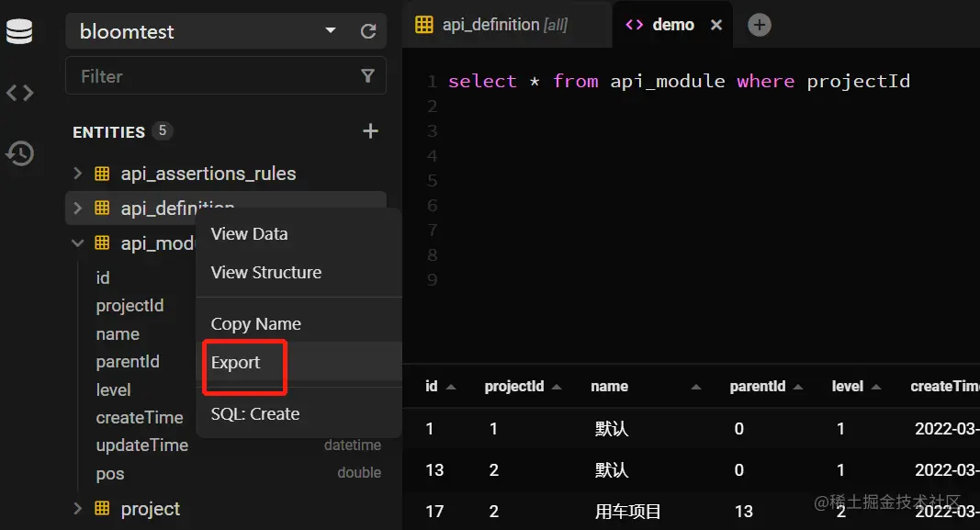Click the "double" type label of pos
The width and height of the screenshot is (980, 530).
(359, 472)
